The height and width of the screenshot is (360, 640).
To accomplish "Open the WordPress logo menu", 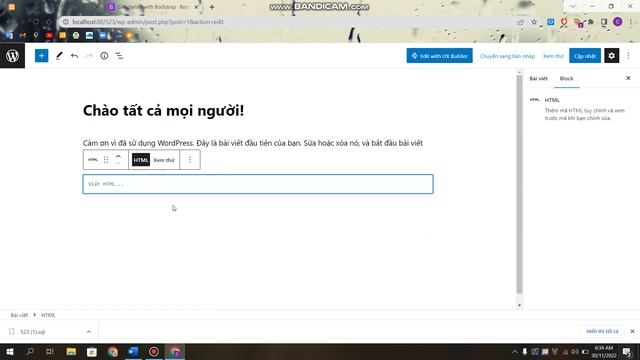I will point(12,56).
